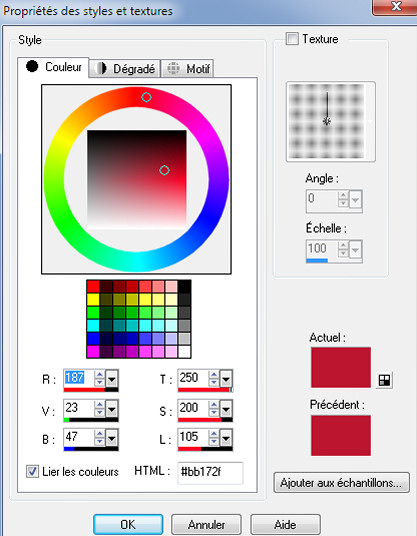Pick the black palette swatch
Screen dimensions: 417x536
pyautogui.click(x=185, y=286)
